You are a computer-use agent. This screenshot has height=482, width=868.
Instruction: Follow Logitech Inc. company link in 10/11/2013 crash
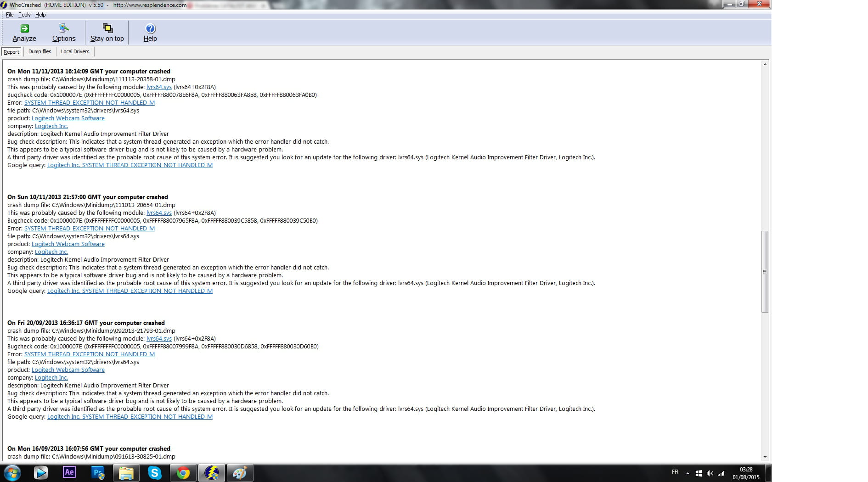coord(51,252)
